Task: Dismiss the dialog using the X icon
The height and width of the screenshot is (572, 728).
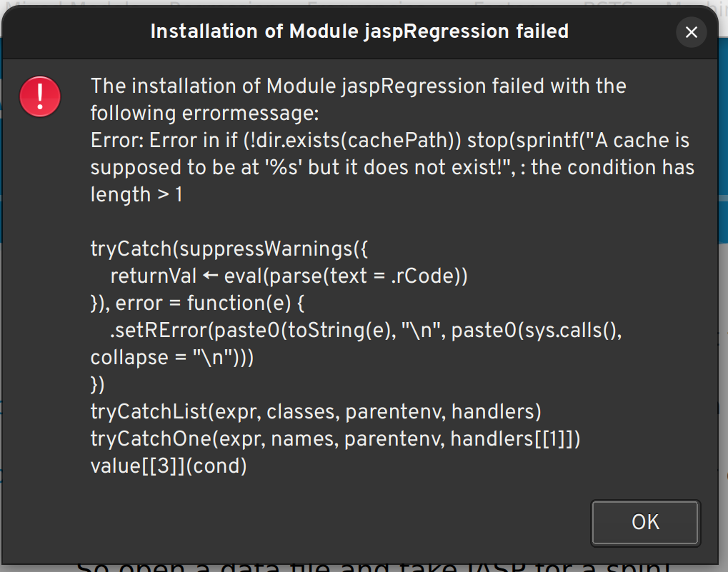Action: pyautogui.click(x=690, y=31)
